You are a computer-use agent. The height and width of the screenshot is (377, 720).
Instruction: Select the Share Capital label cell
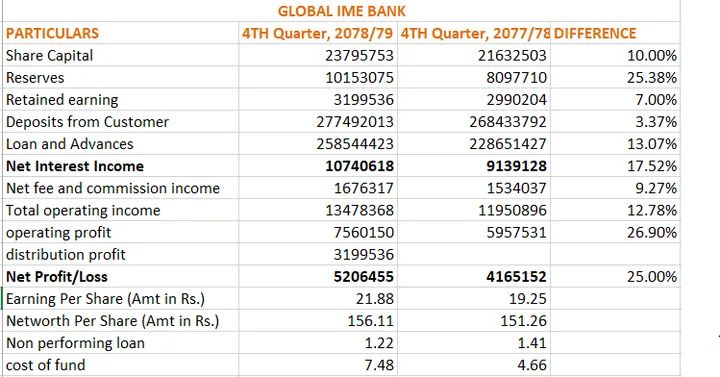point(120,55)
